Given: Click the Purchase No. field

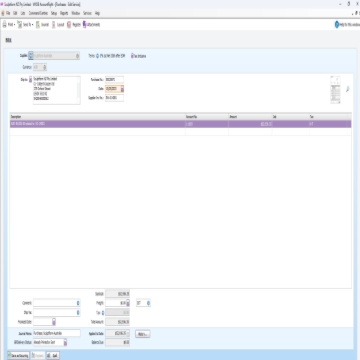Looking at the screenshot, I should tap(114, 80).
